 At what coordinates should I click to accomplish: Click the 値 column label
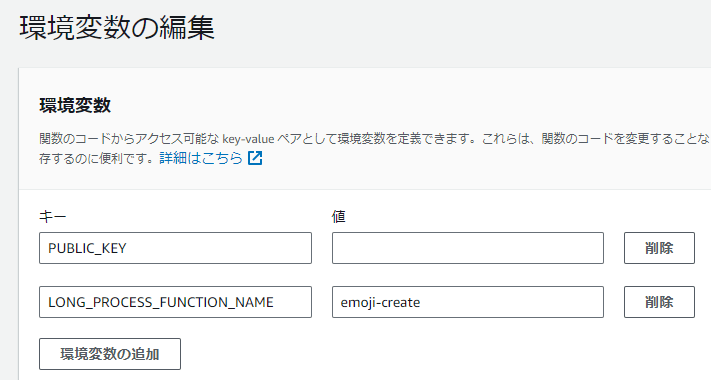tap(338, 217)
